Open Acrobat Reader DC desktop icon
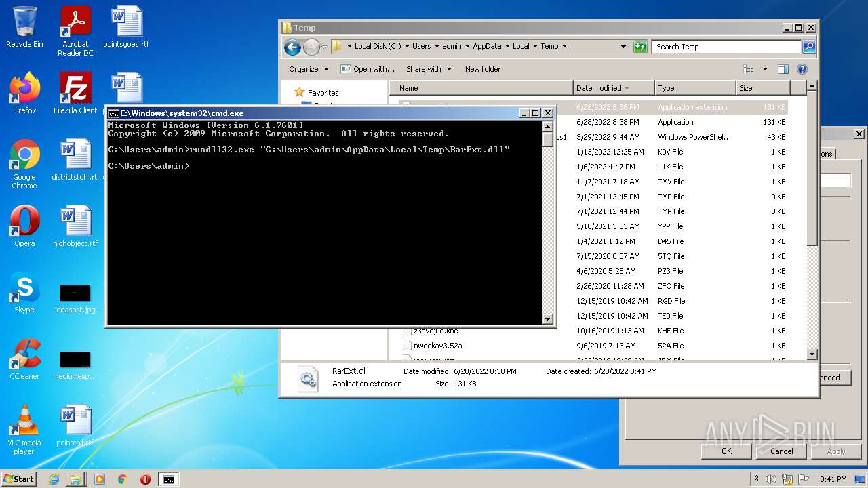This screenshot has width=868, height=488. [75, 31]
